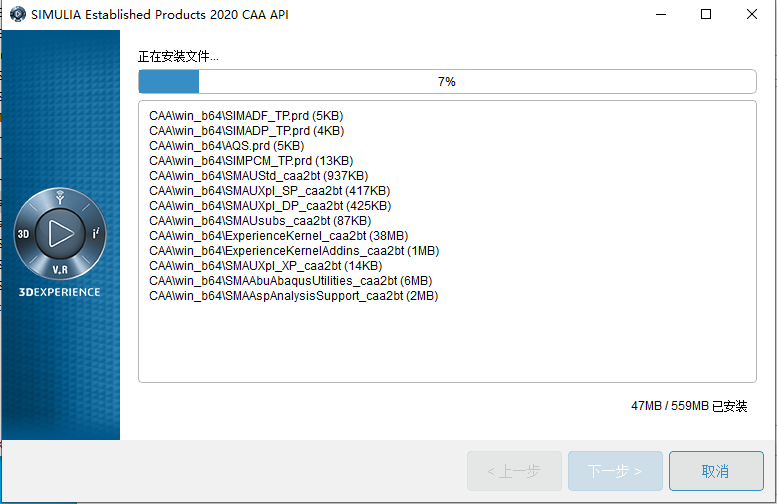
Task: Select the SMAUXpl_XP_caa2bt (14KB) line
Action: click(x=265, y=266)
